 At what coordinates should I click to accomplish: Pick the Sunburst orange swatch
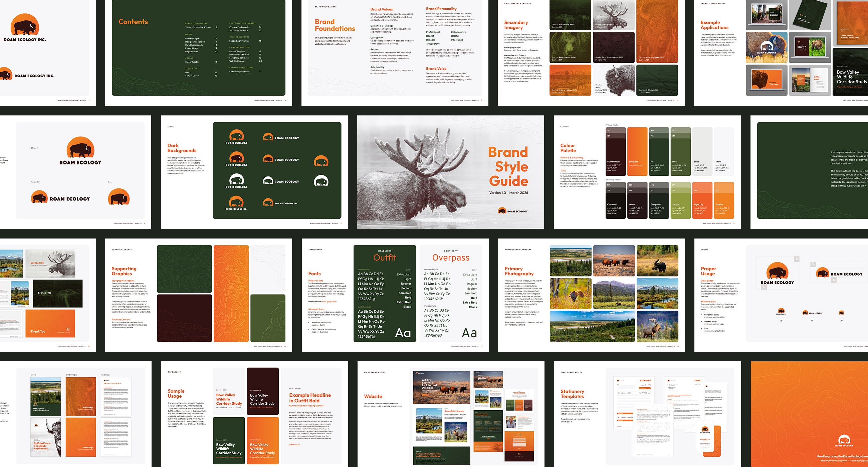point(637,151)
